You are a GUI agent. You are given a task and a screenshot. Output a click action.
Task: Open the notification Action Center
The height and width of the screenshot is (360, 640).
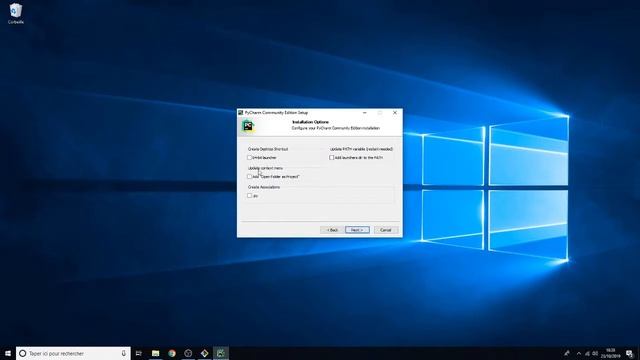(x=629, y=353)
